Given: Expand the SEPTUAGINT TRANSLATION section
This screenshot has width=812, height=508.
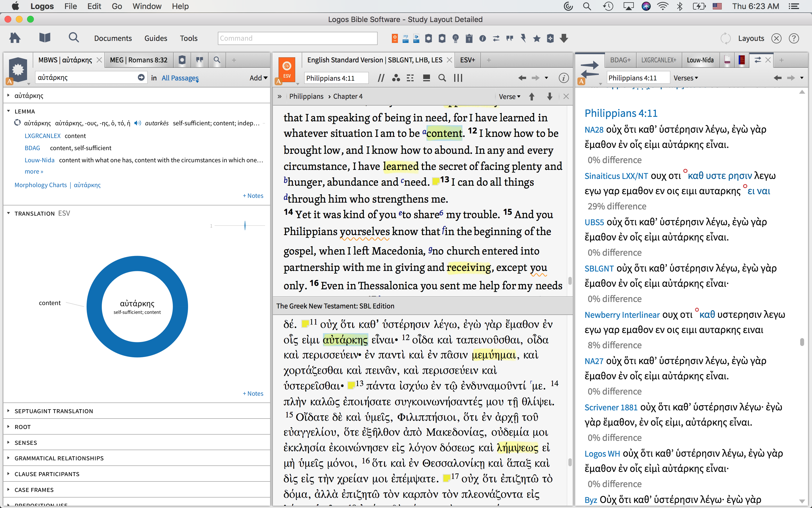Looking at the screenshot, I should pyautogui.click(x=8, y=411).
